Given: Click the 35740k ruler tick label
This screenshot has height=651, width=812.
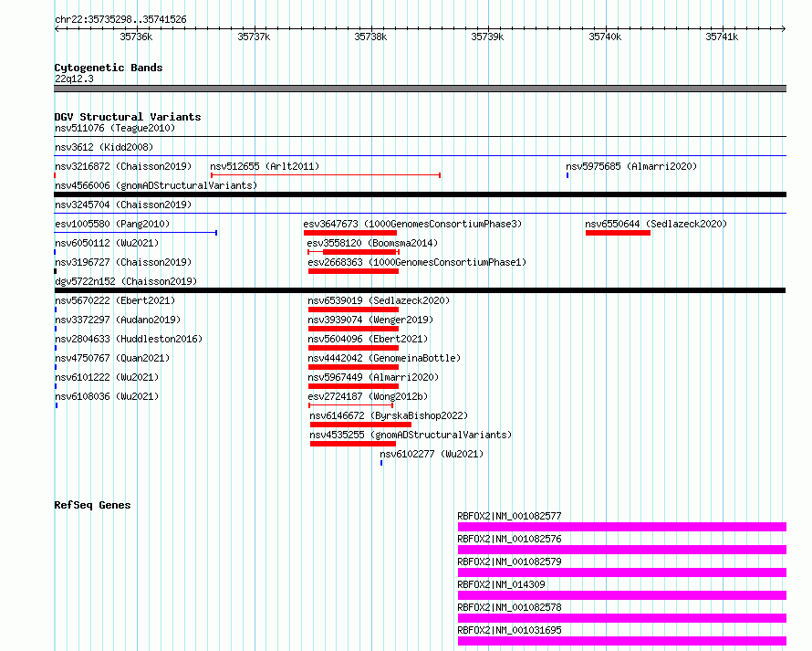Looking at the screenshot, I should (605, 37).
